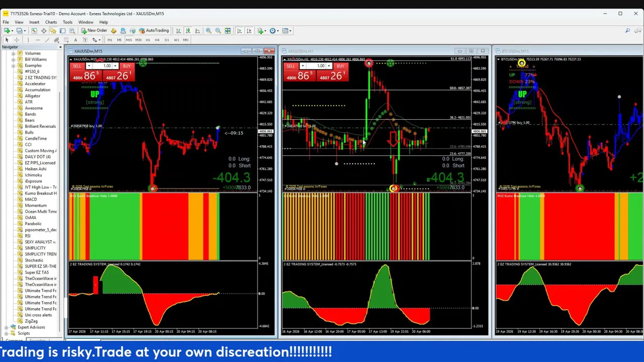644x362 pixels.
Task: Select the Ichimoku indicator in Navigator
Action: [x=33, y=175]
